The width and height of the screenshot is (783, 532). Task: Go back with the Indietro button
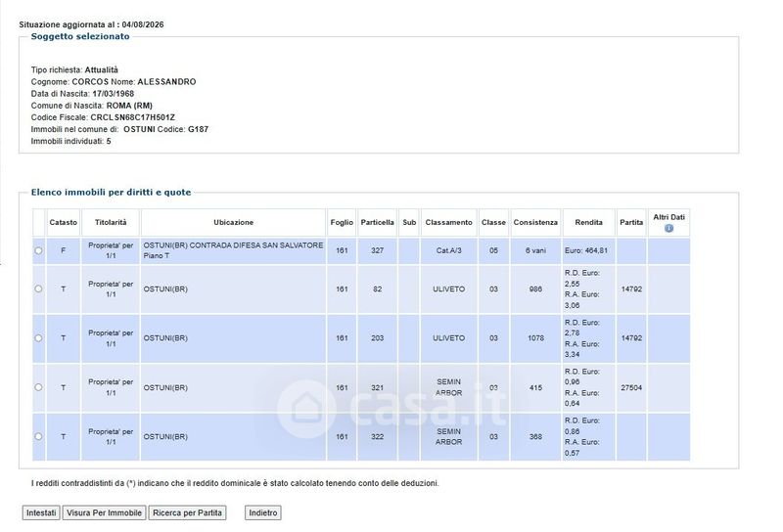point(262,512)
